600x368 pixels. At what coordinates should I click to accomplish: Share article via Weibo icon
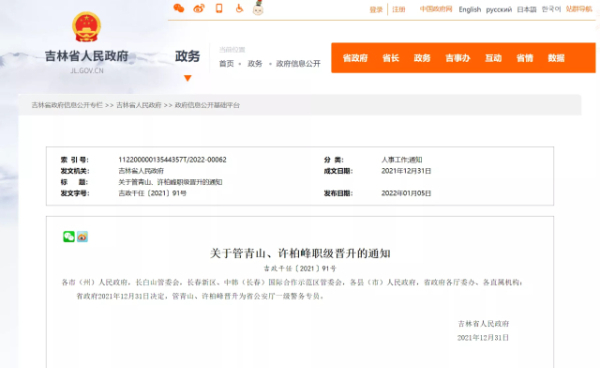[x=82, y=237]
